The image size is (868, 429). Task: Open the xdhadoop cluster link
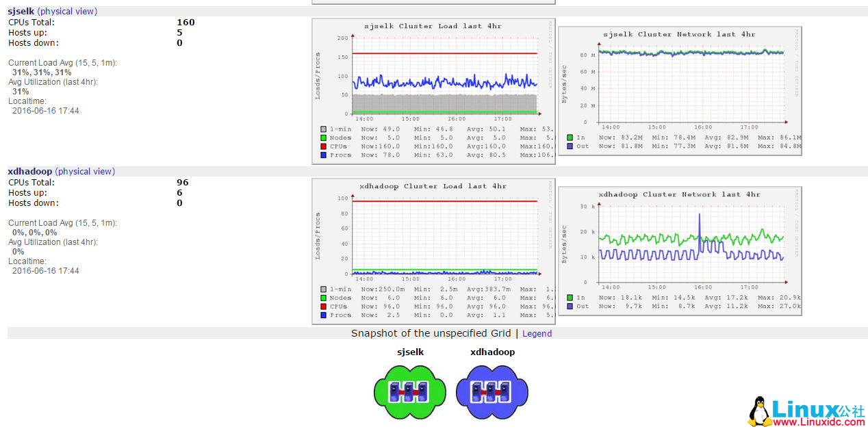point(29,172)
